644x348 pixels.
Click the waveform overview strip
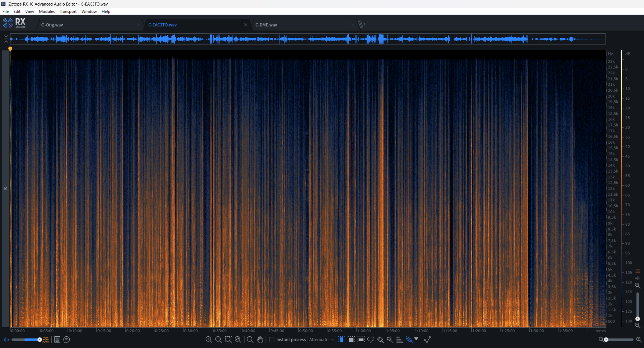(x=308, y=39)
